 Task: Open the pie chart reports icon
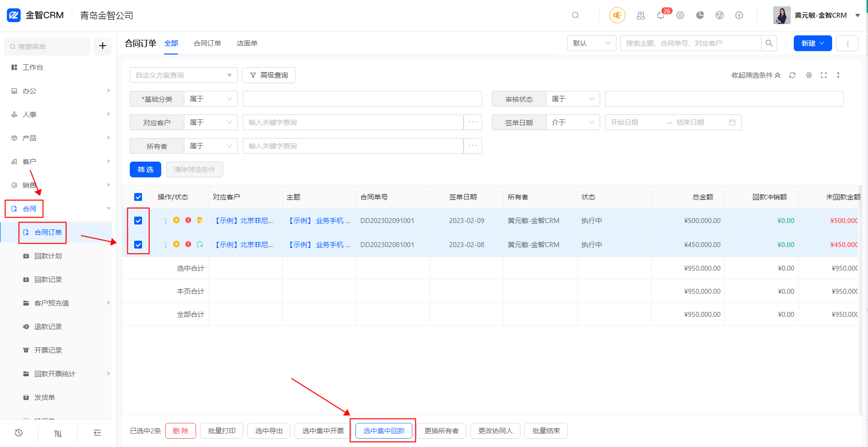pos(700,15)
